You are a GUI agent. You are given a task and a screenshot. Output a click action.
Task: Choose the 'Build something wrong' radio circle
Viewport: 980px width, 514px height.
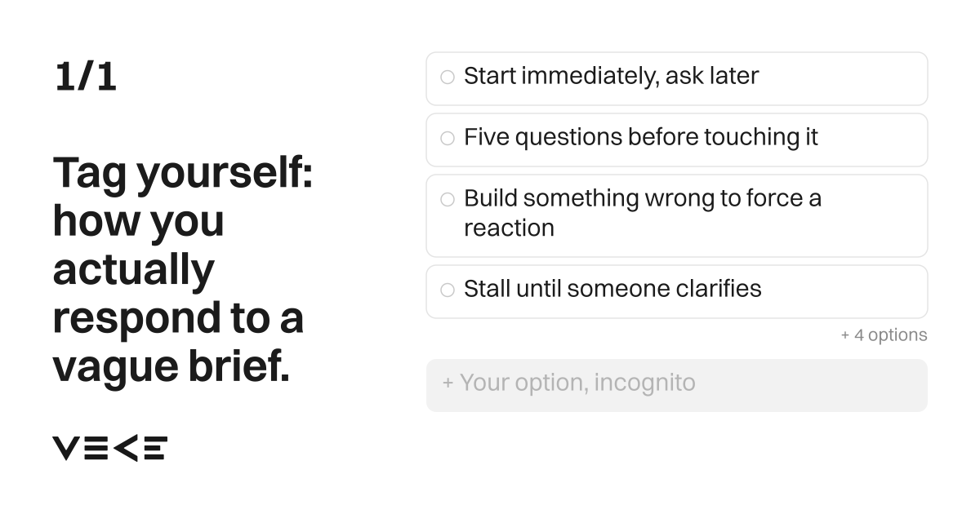click(x=448, y=199)
